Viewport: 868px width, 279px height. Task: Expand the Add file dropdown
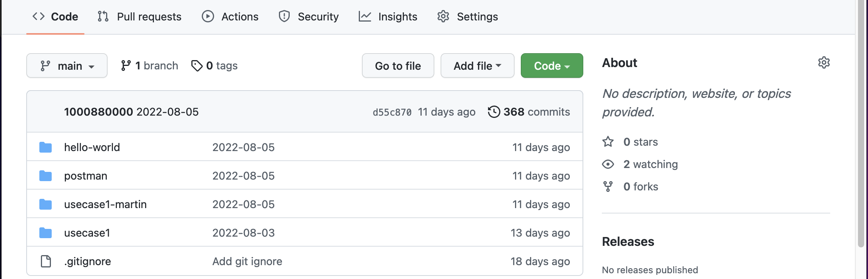(477, 66)
